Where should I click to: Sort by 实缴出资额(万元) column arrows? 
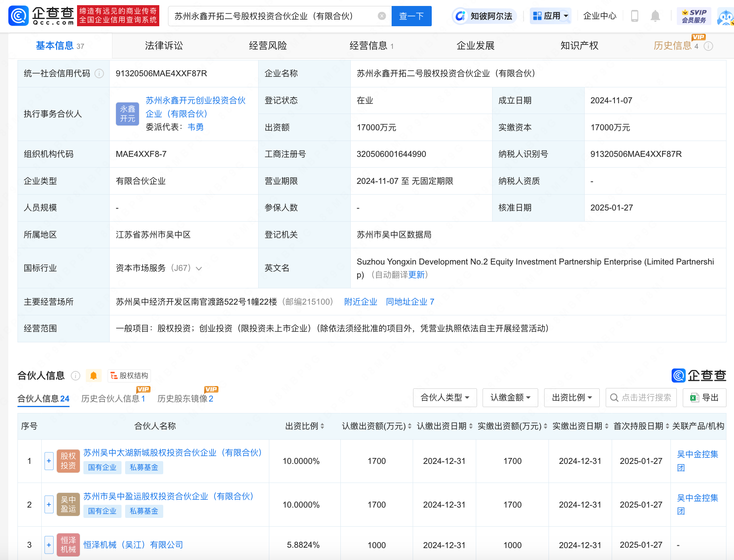(545, 426)
